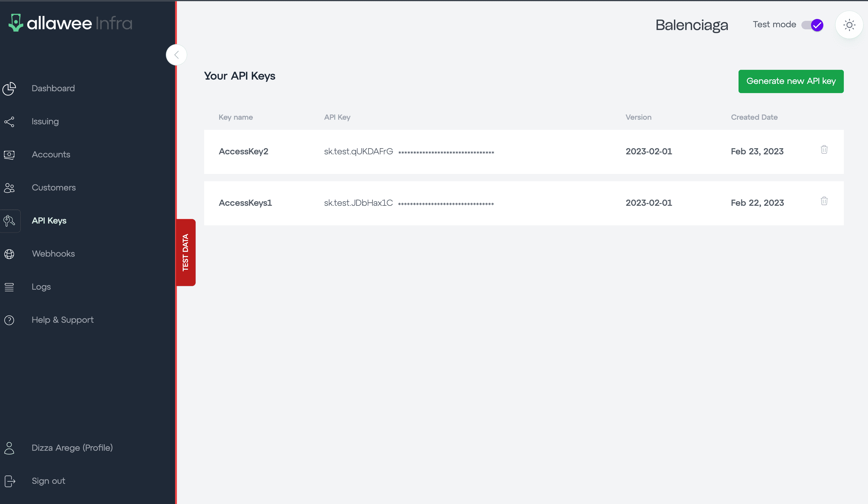868x504 pixels.
Task: Click the red TEST DATA side tab
Action: 186,253
